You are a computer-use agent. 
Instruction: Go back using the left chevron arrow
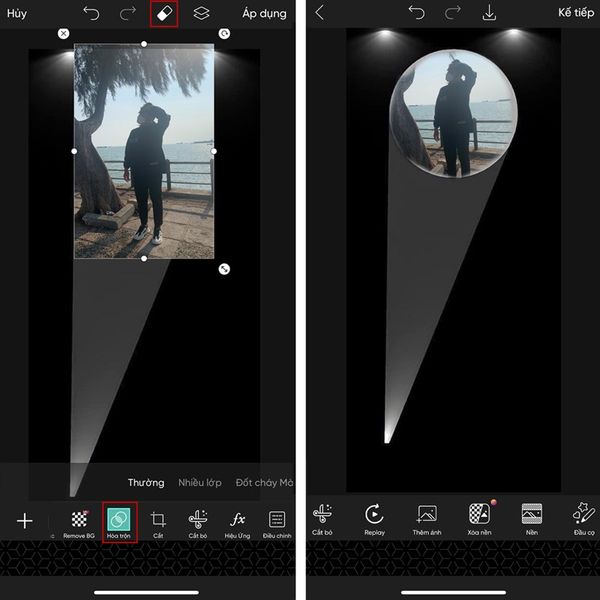tap(320, 13)
